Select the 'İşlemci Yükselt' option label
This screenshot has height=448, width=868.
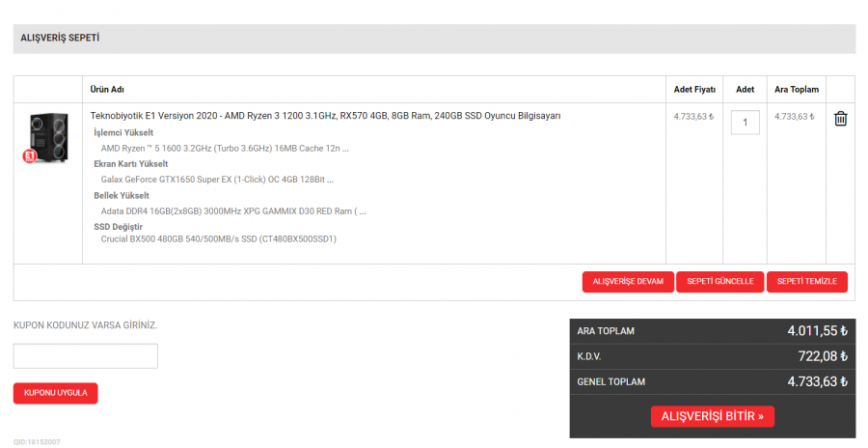(x=123, y=132)
